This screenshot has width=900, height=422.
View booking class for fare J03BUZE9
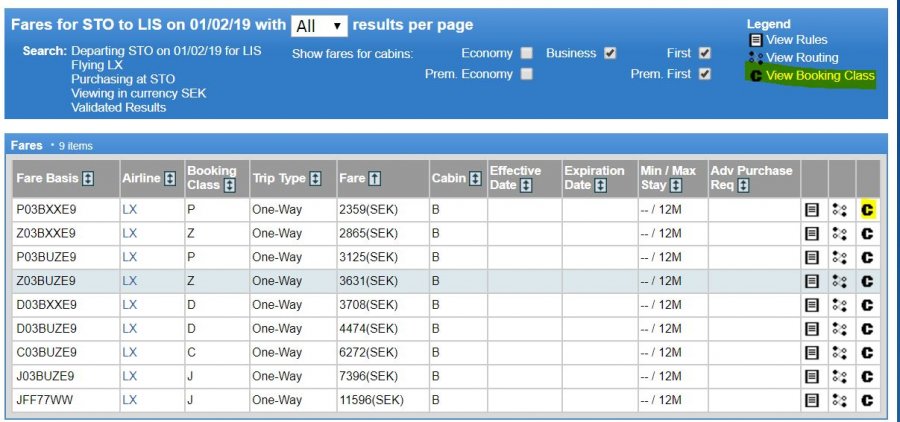click(x=867, y=375)
